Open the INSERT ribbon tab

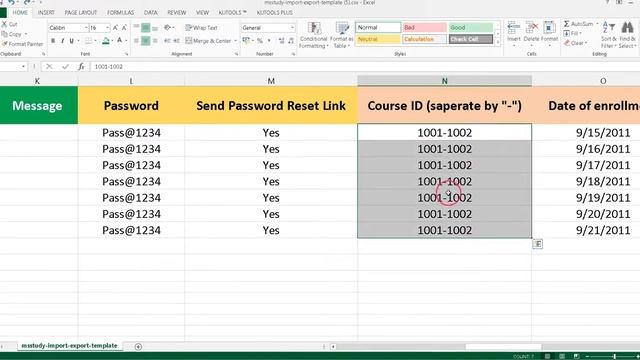tap(46, 13)
